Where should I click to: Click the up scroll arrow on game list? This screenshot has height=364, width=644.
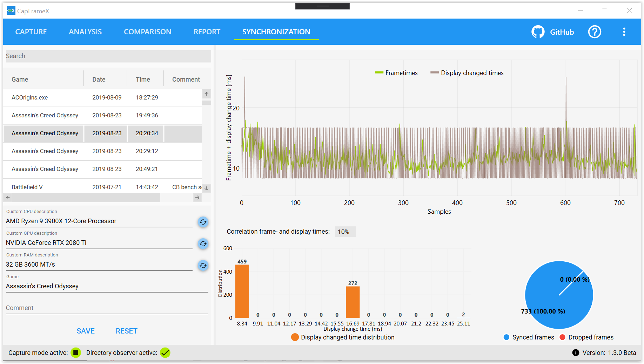click(x=207, y=94)
